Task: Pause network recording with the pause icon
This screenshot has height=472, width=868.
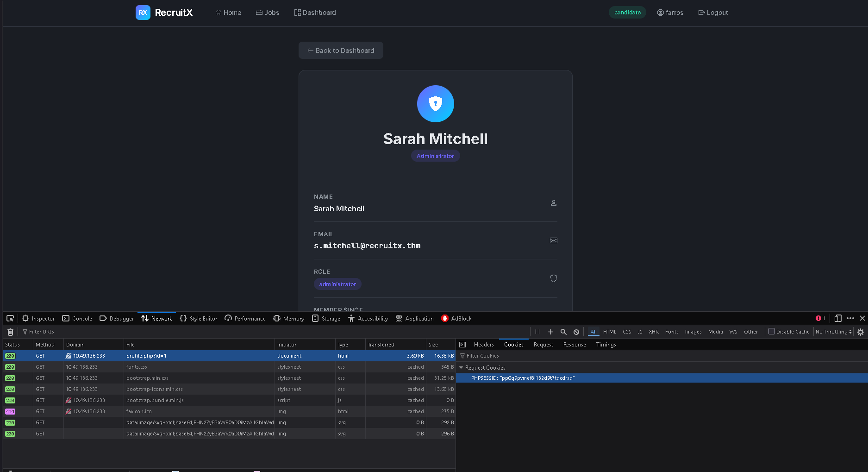Action: [537, 332]
